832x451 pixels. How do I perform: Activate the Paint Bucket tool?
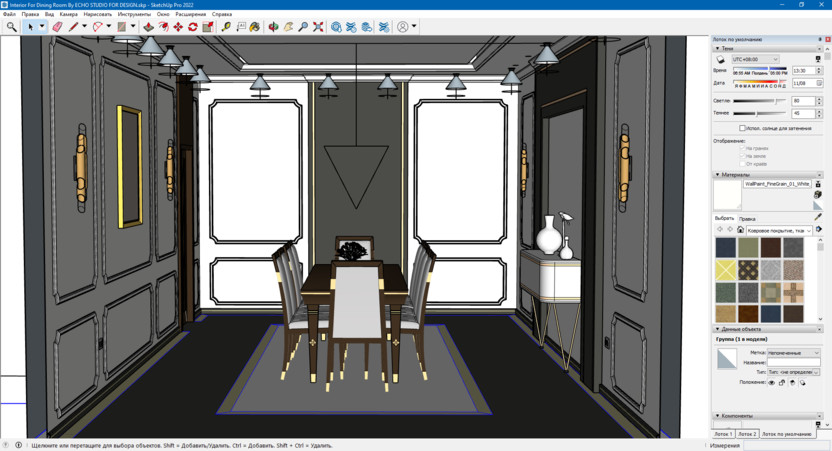pyautogui.click(x=255, y=27)
